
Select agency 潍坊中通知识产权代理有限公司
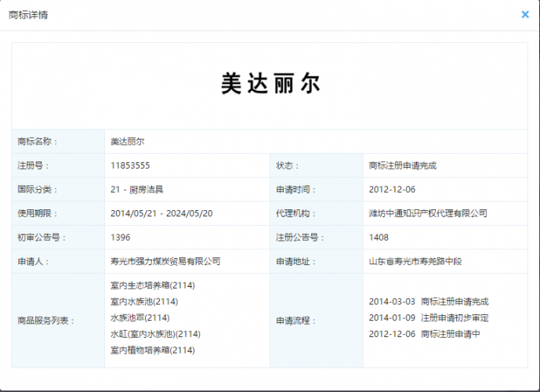tap(428, 213)
